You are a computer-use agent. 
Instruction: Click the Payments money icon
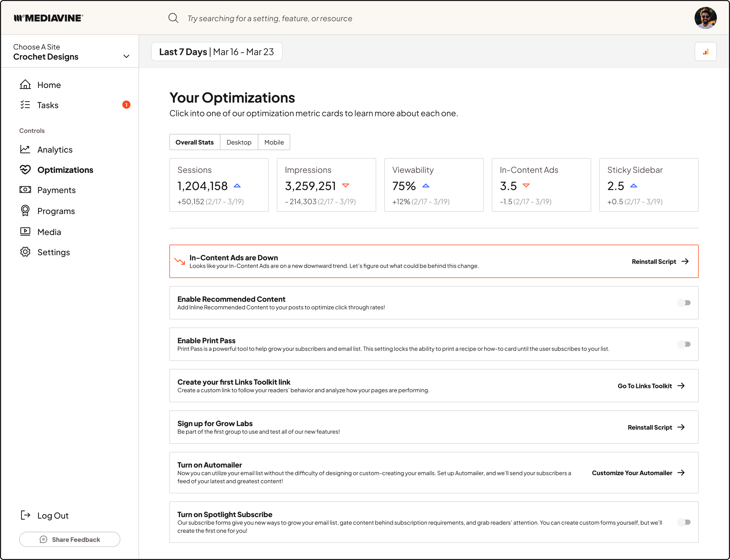[25, 190]
